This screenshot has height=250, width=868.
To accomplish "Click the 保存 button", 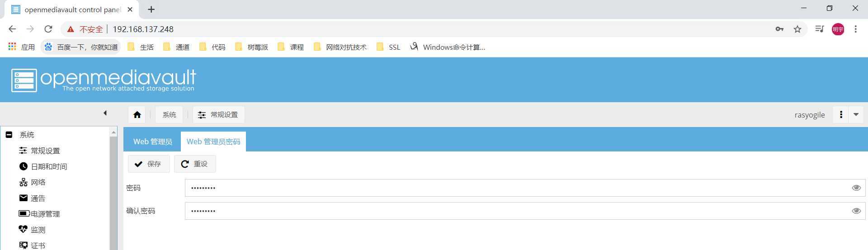I will point(149,164).
